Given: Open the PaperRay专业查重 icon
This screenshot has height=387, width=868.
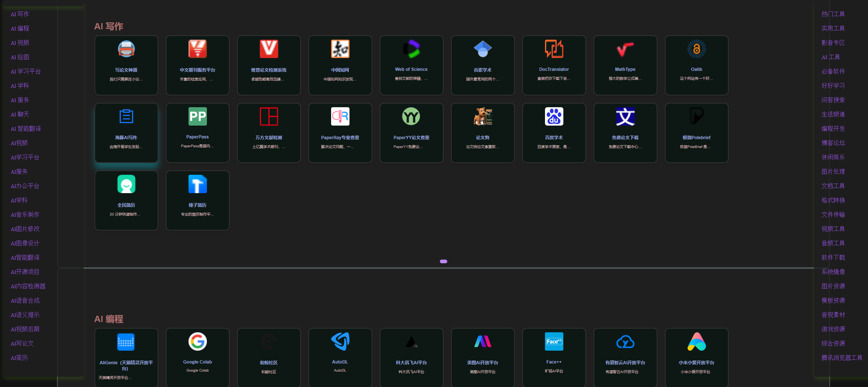Looking at the screenshot, I should [340, 116].
